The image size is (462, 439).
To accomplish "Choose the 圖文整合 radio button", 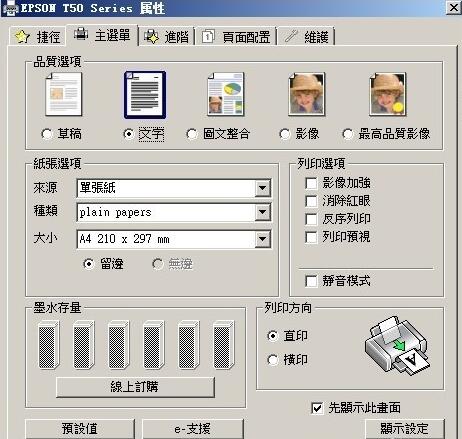I will pos(192,134).
